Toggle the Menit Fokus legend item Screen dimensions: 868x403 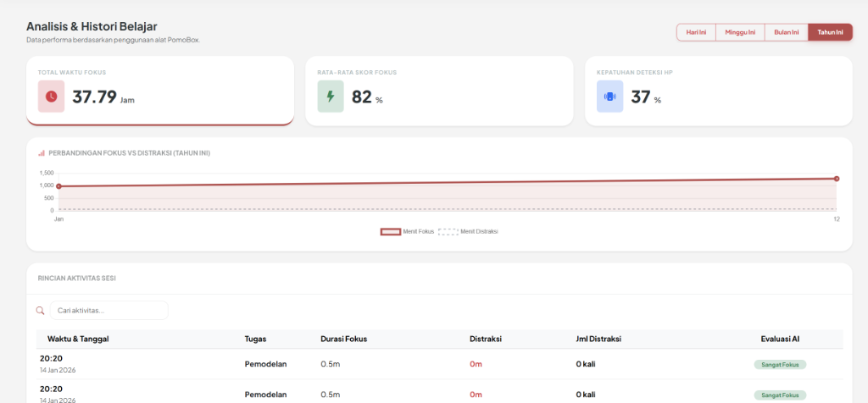tap(407, 232)
